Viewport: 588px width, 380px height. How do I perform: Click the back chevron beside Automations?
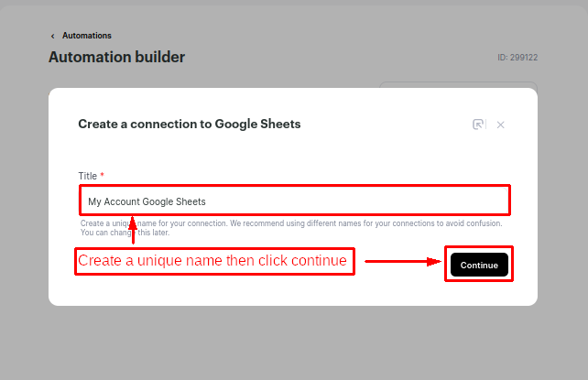click(52, 36)
